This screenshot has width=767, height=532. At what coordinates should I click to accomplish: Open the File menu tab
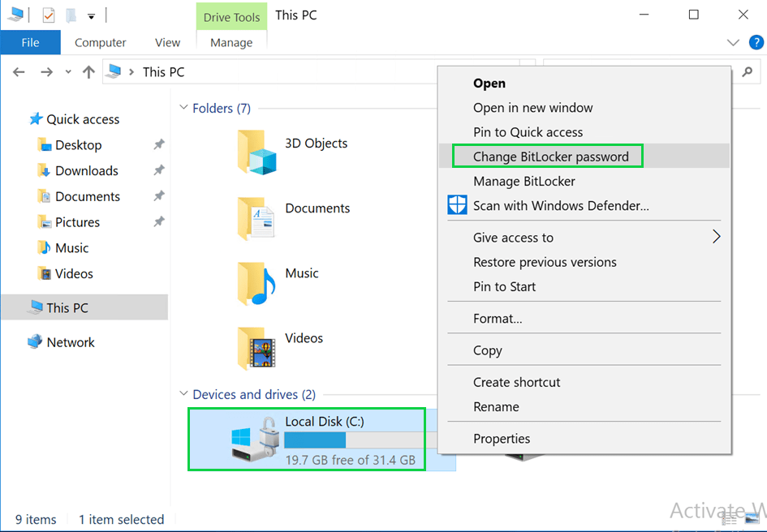point(30,42)
